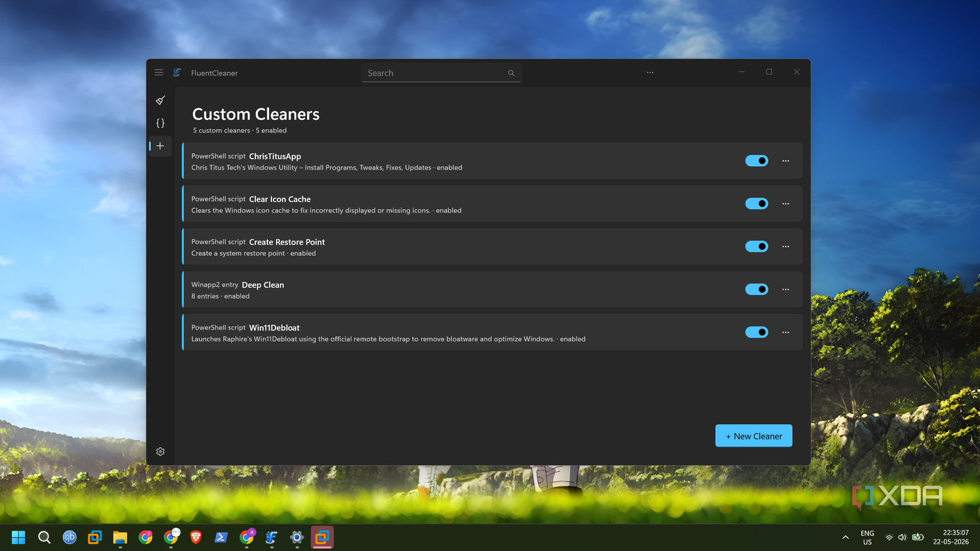Open the title bar three-dots menu

[650, 72]
